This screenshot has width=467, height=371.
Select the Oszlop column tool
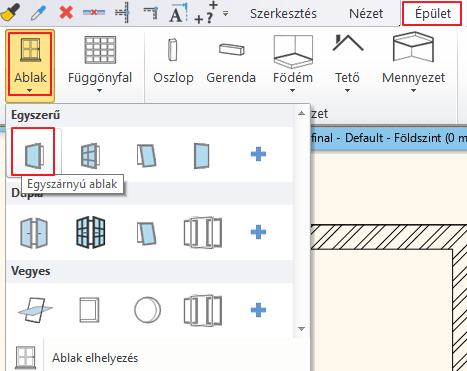click(x=173, y=61)
